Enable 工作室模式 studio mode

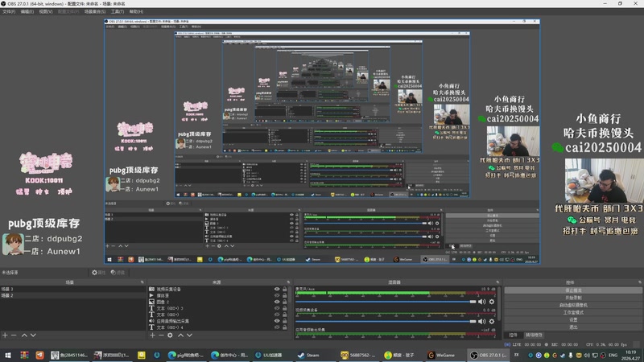[573, 312]
